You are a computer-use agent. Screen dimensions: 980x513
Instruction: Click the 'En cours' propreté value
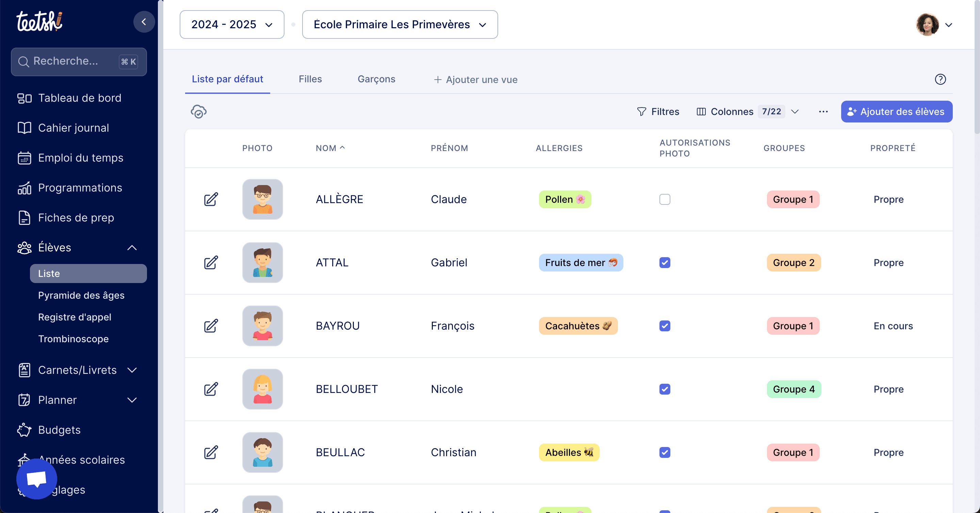click(x=893, y=326)
